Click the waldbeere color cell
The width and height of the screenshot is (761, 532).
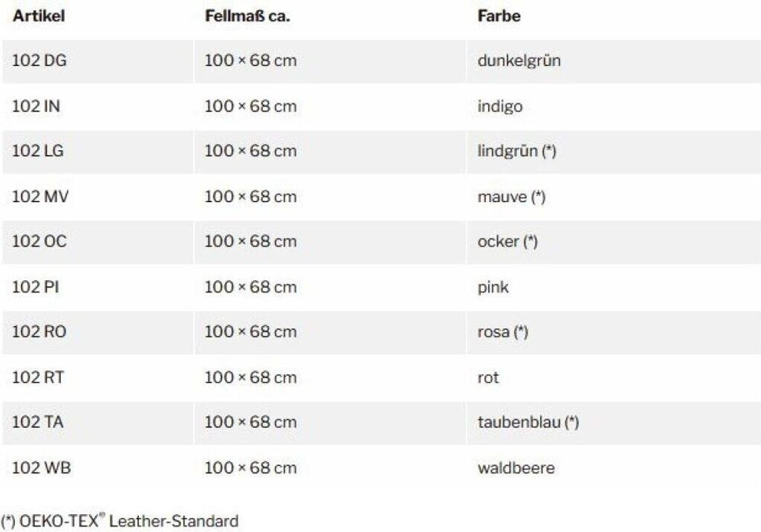[516, 468]
